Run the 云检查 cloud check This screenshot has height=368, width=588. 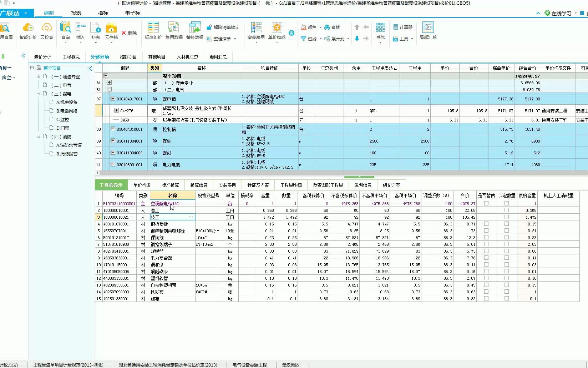click(x=47, y=31)
